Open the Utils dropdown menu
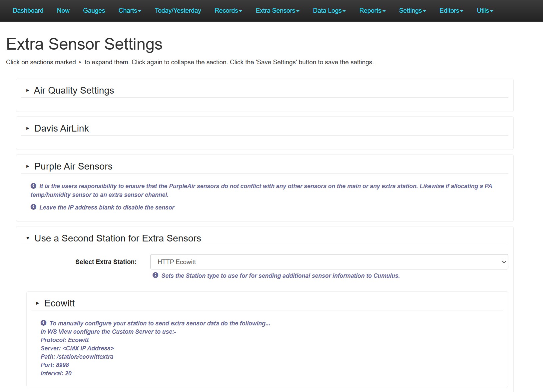The image size is (543, 392). pyautogui.click(x=484, y=11)
